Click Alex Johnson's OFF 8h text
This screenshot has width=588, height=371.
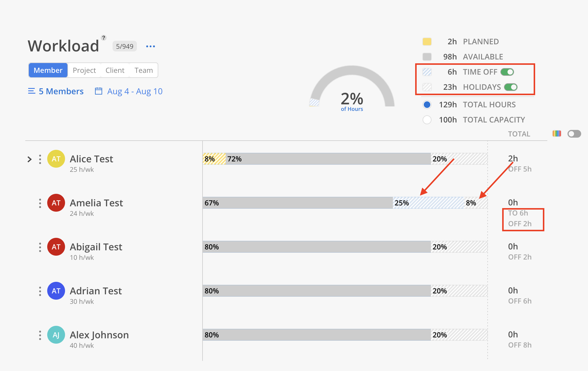[x=520, y=345]
